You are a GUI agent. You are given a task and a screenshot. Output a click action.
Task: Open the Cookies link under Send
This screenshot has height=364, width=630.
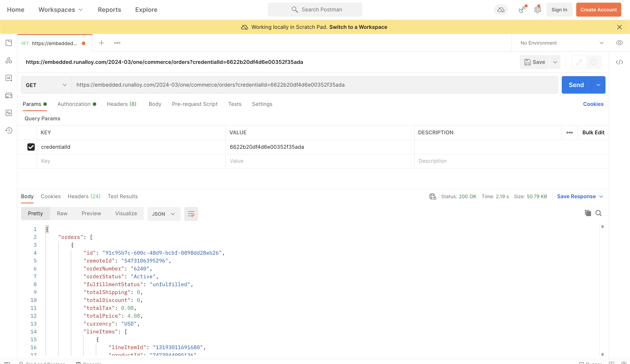coord(593,104)
